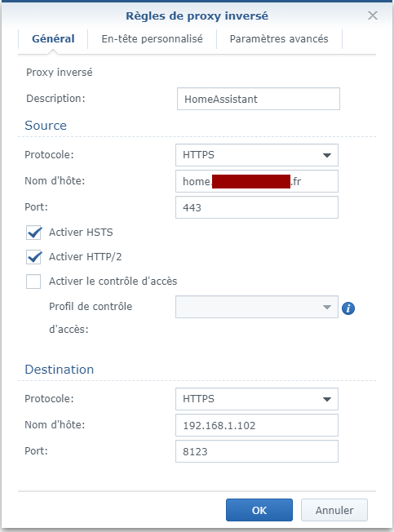Uncheck Activer HTTP/2
Screen dimensions: 394x532
click(33, 257)
